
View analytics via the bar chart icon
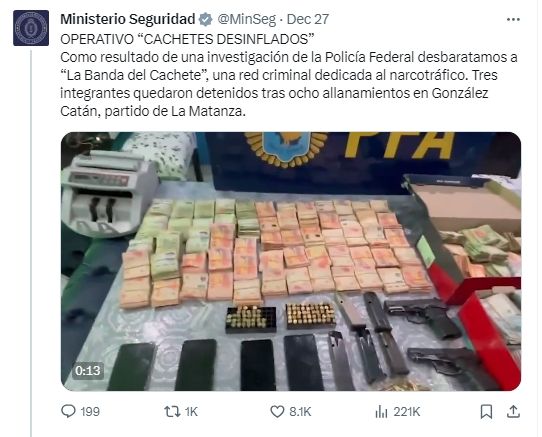[x=381, y=411]
